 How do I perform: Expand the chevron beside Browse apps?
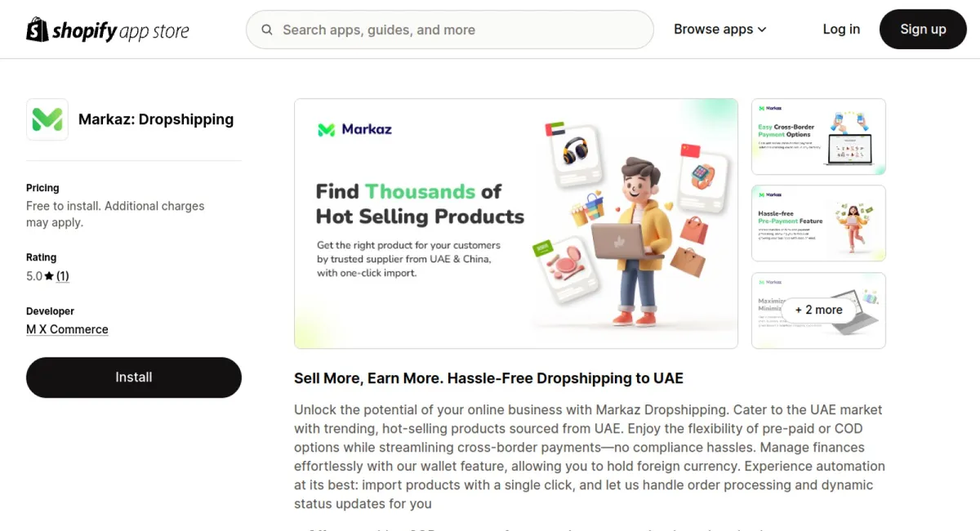coord(761,29)
